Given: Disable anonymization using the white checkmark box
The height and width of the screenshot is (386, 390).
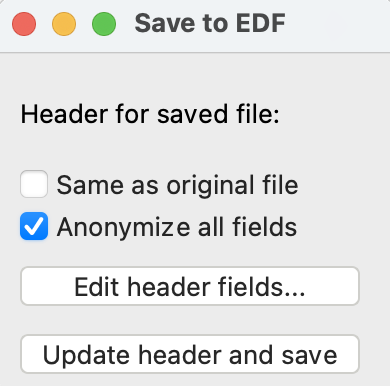Looking at the screenshot, I should point(34,226).
